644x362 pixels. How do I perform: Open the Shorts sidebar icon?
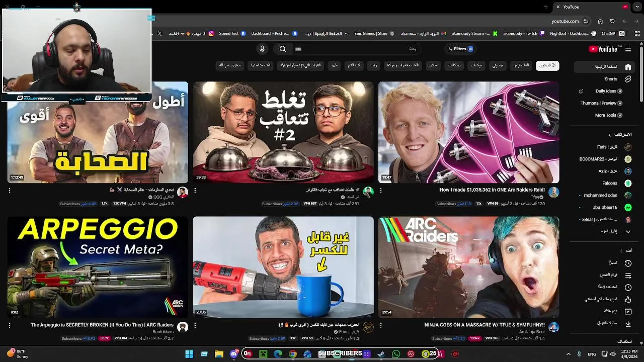point(628,79)
